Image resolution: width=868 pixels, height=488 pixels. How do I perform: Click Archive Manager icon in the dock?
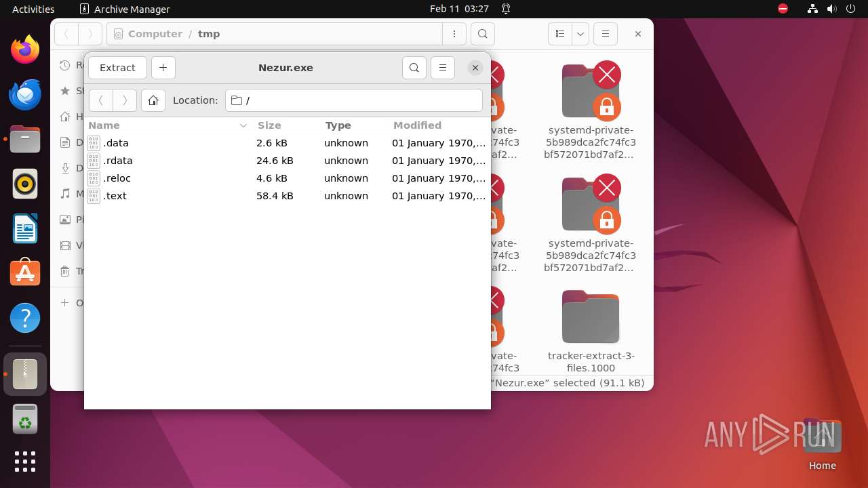click(25, 373)
